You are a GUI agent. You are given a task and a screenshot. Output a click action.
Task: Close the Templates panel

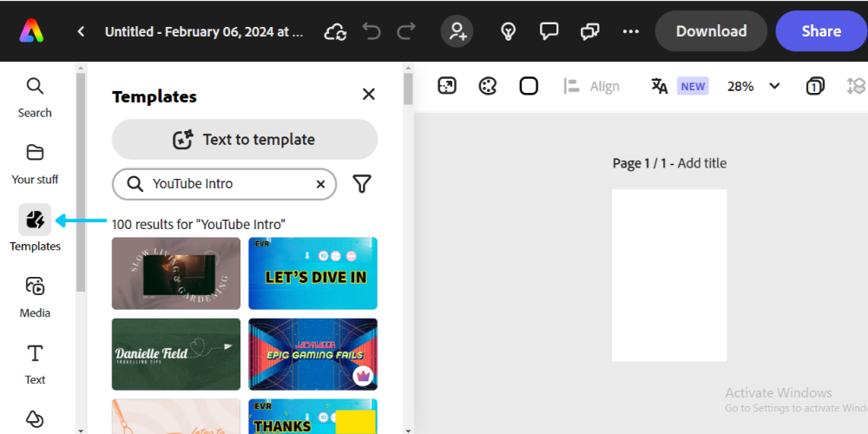click(369, 94)
